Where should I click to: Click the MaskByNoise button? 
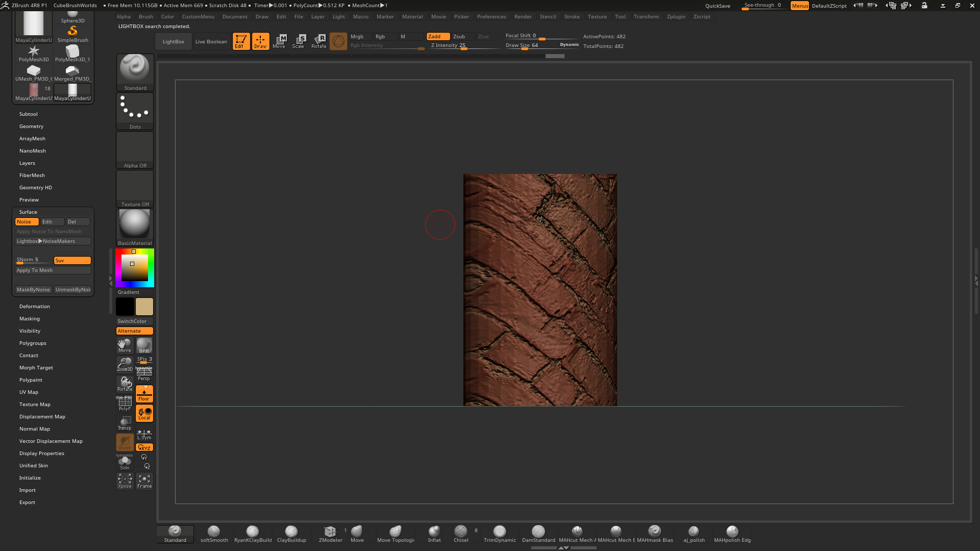pyautogui.click(x=34, y=290)
